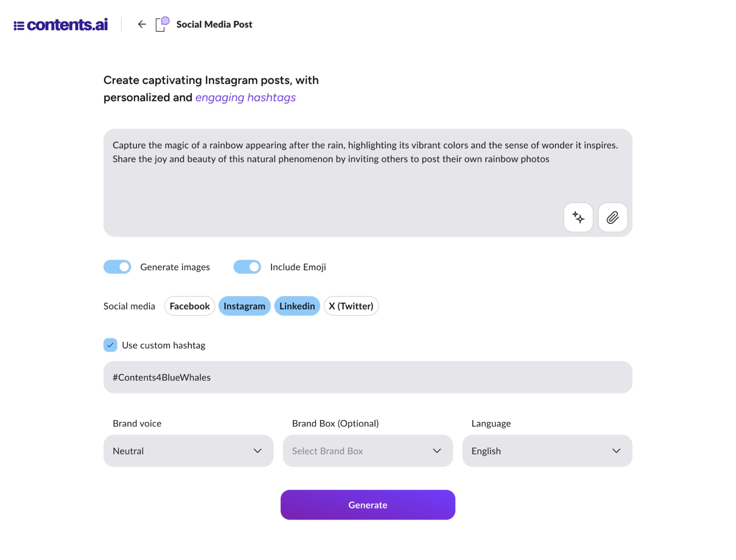The height and width of the screenshot is (560, 736).
Task: Click the checkmark inside the custom hashtag box
Action: (x=110, y=345)
